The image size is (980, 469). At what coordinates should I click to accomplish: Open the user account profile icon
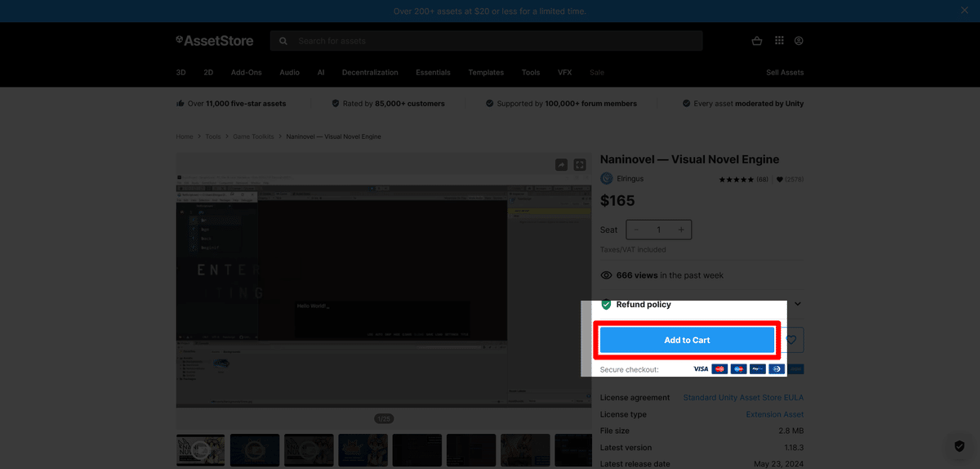pyautogui.click(x=799, y=41)
